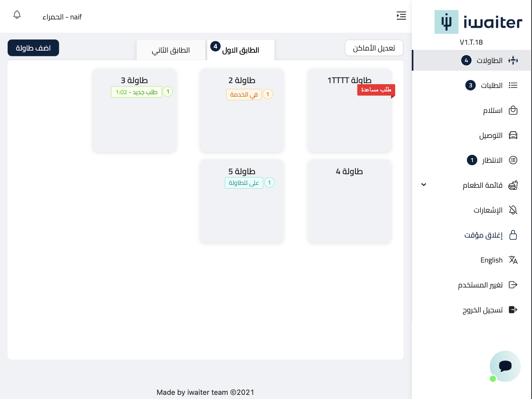Click the switch user icon
Image resolution: width=532 pixels, height=399 pixels.
pyautogui.click(x=513, y=285)
